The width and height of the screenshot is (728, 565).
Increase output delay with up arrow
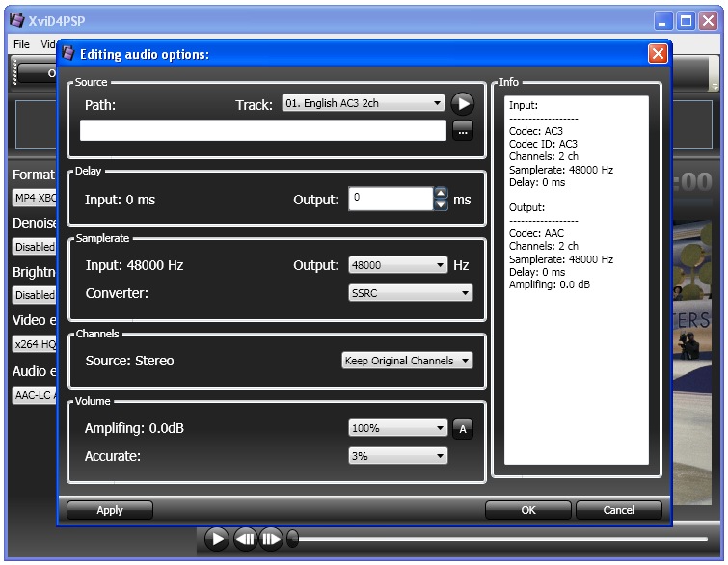(441, 193)
